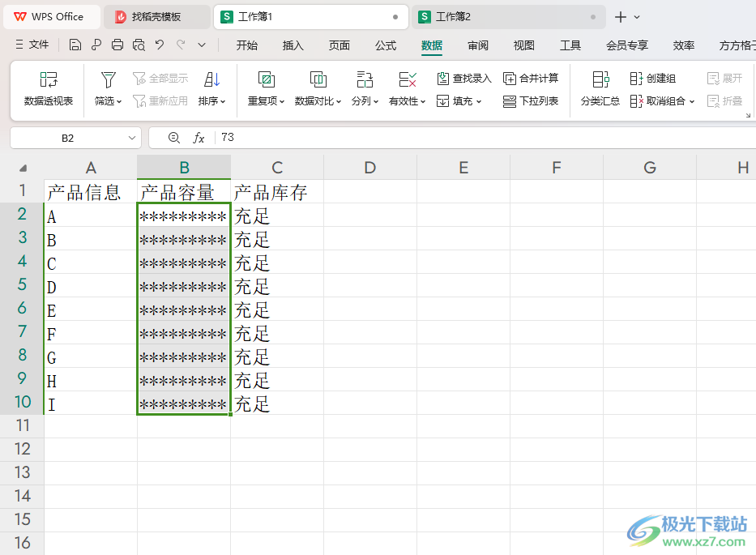Open the 工具 (Tools) ribbon tab
Viewport: 756px width, 555px height.
[570, 45]
